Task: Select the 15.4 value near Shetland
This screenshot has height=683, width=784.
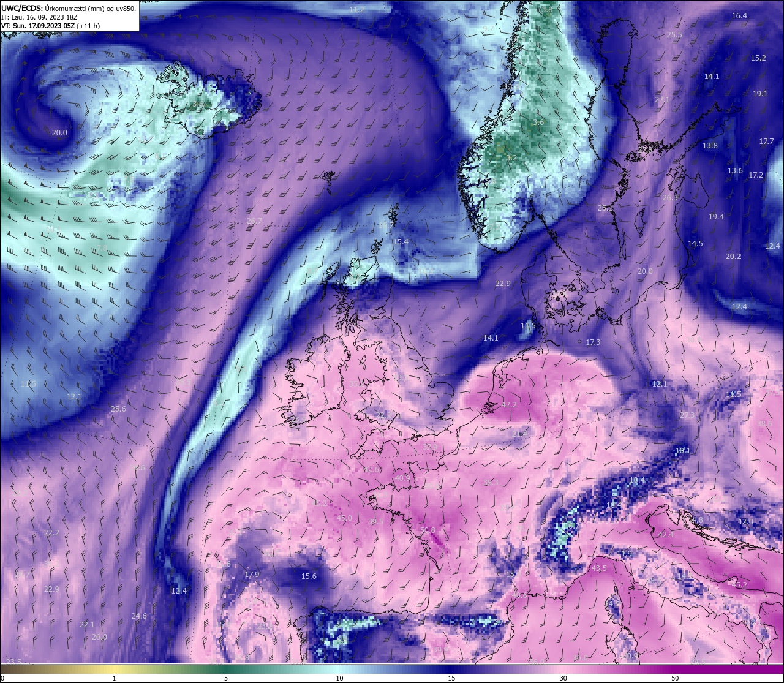Action: (401, 242)
